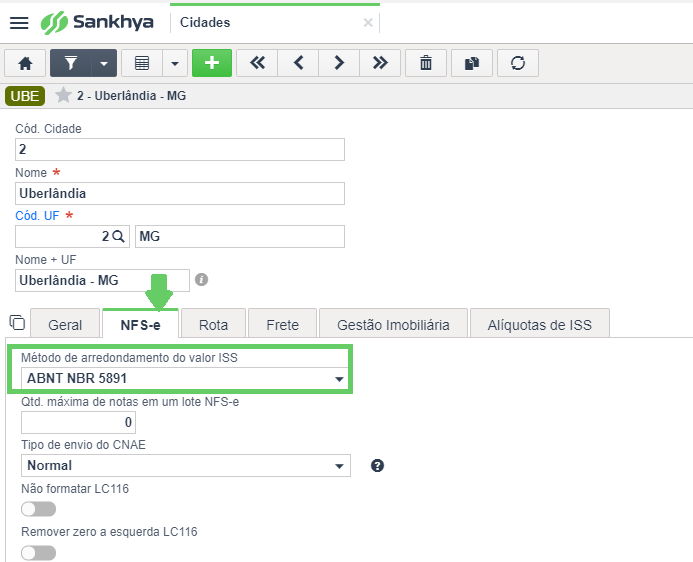The height and width of the screenshot is (562, 693).
Task: Duplicate the record with copy icon
Action: pos(472,63)
